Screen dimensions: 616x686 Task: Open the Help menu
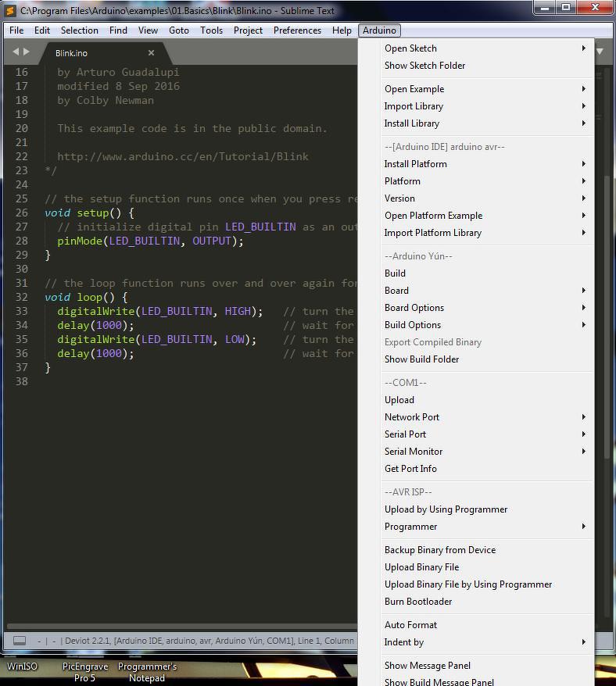342,30
